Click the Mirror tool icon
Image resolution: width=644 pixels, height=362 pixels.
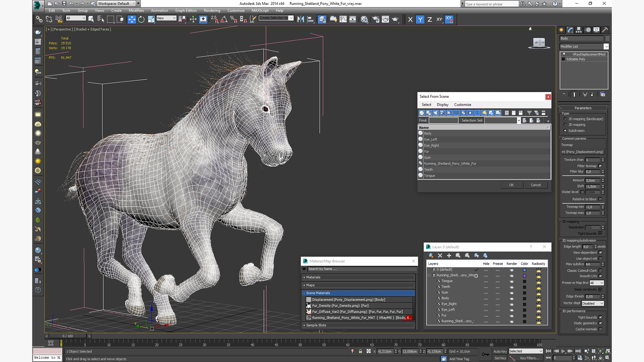(x=301, y=19)
